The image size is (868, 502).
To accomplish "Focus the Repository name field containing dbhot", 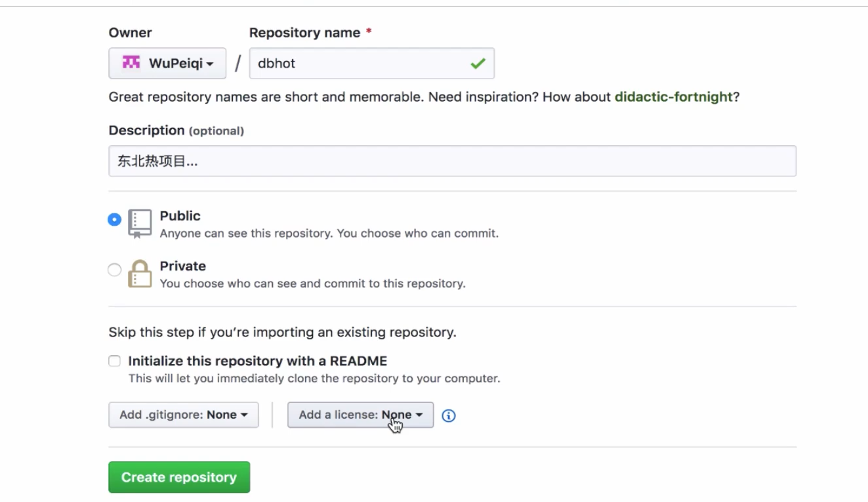I will 361,64.
